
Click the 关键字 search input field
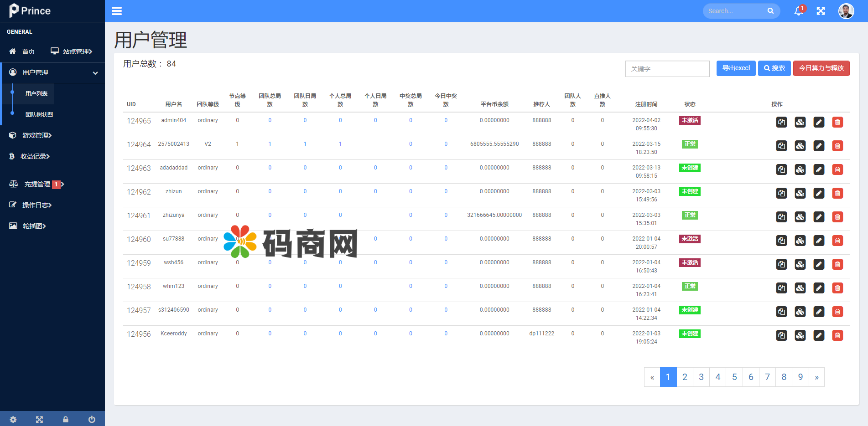pyautogui.click(x=667, y=69)
